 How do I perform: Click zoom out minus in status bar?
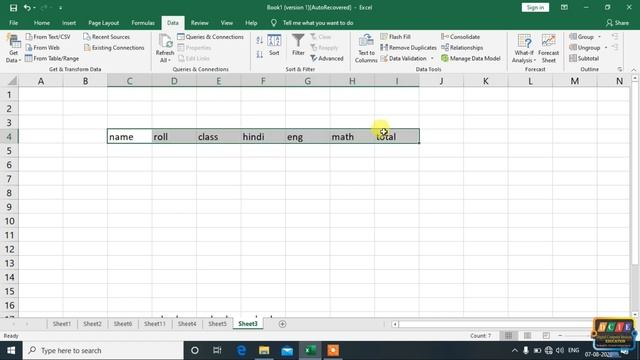[x=560, y=336]
